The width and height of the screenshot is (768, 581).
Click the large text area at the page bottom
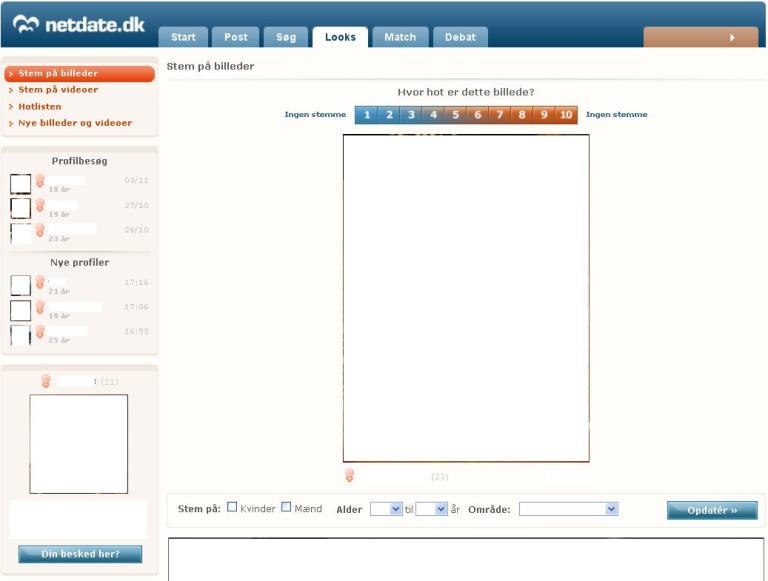point(466,559)
